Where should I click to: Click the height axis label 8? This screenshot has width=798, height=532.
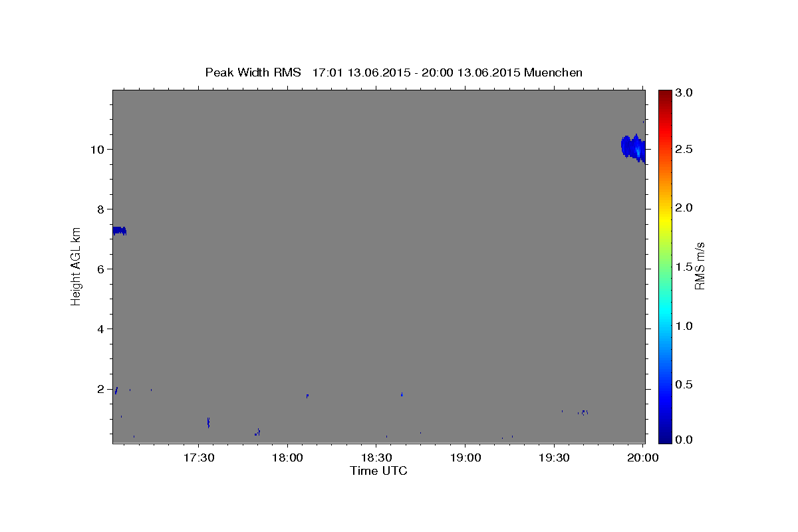[102, 209]
